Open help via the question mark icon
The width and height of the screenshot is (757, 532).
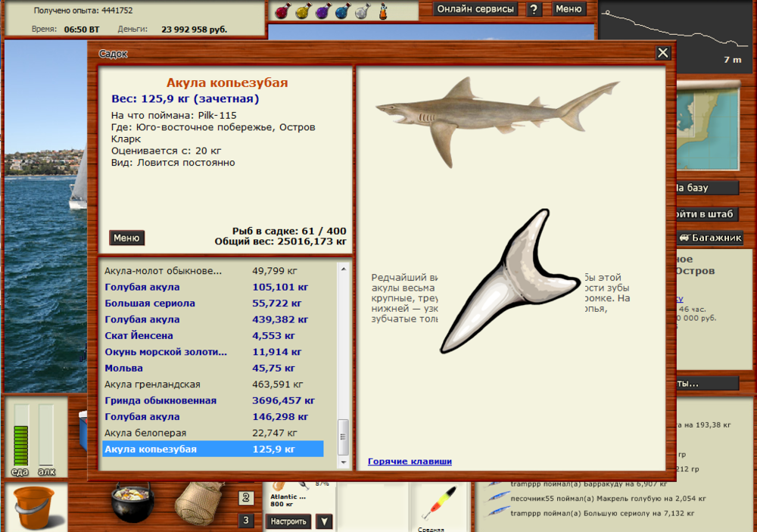[x=535, y=9]
